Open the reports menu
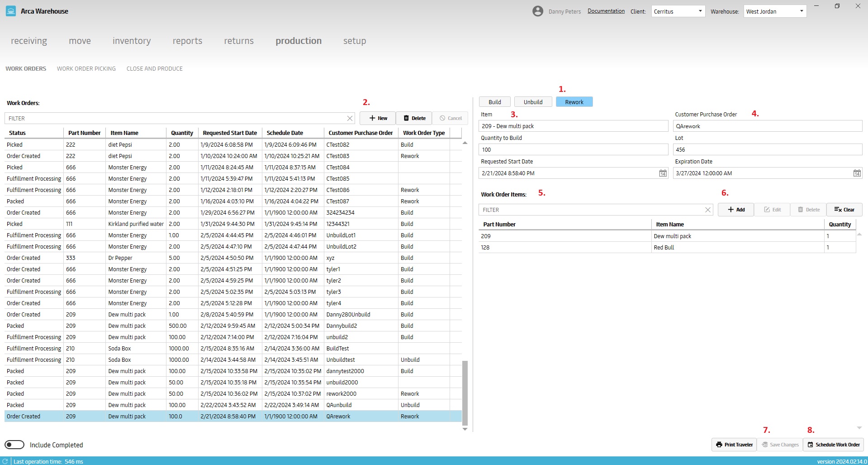 [x=187, y=41]
